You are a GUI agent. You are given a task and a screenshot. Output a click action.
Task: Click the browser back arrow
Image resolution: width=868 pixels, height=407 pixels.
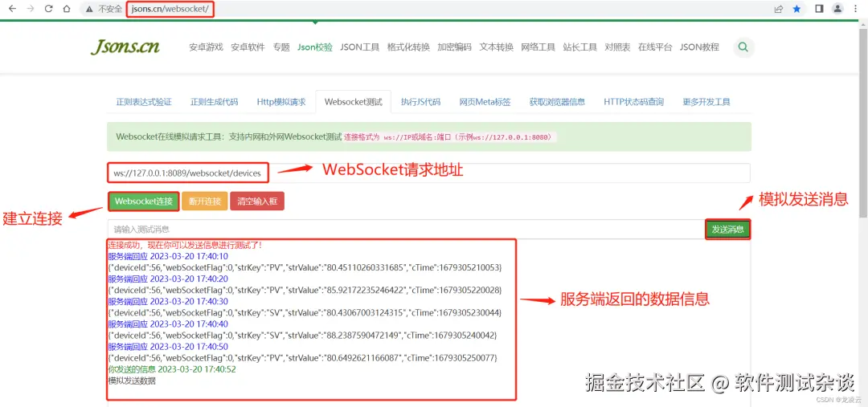tap(14, 9)
